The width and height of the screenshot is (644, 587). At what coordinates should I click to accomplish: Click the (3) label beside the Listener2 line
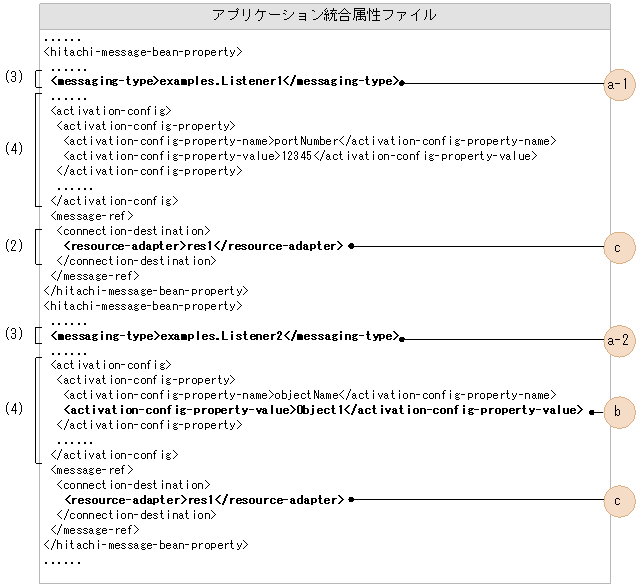click(x=14, y=335)
